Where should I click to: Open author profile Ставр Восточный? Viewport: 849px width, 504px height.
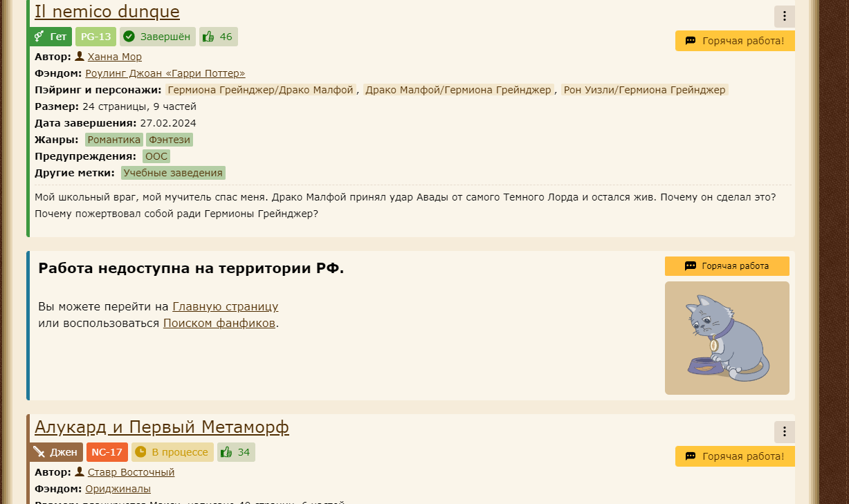[x=131, y=472]
